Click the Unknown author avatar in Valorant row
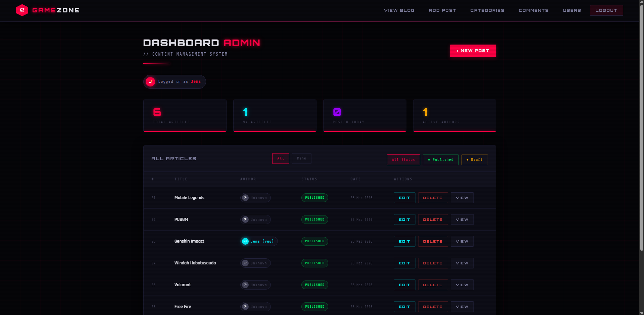The height and width of the screenshot is (315, 644). 245,285
